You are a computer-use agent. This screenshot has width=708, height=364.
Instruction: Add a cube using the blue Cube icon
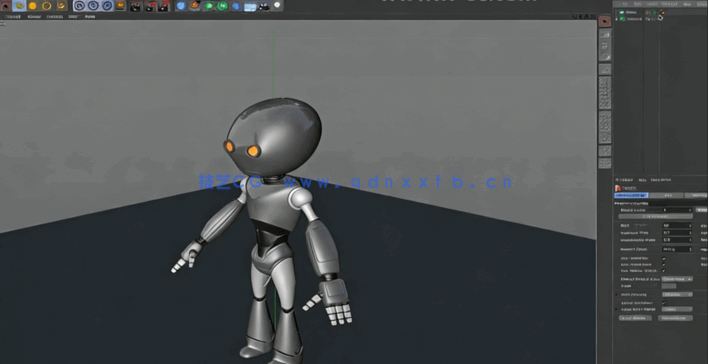coord(181,5)
